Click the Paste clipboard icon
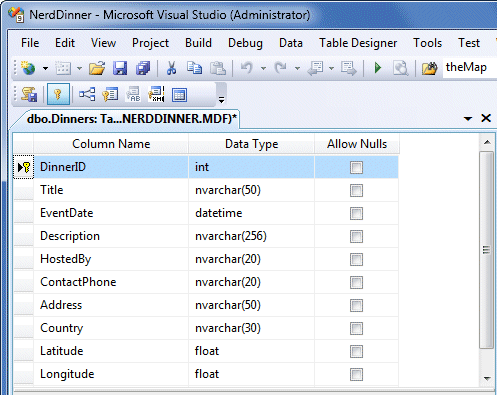The width and height of the screenshot is (497, 395). click(x=218, y=68)
